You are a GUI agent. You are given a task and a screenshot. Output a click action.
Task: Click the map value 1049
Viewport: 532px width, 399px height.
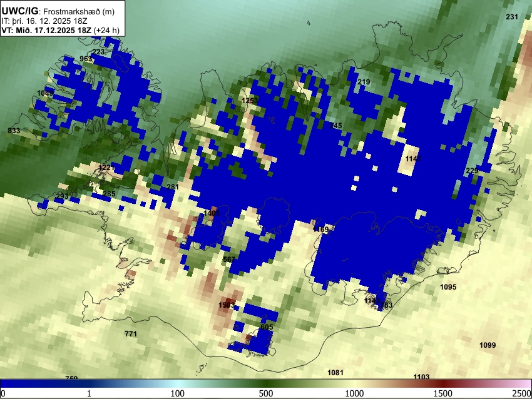coord(45,93)
